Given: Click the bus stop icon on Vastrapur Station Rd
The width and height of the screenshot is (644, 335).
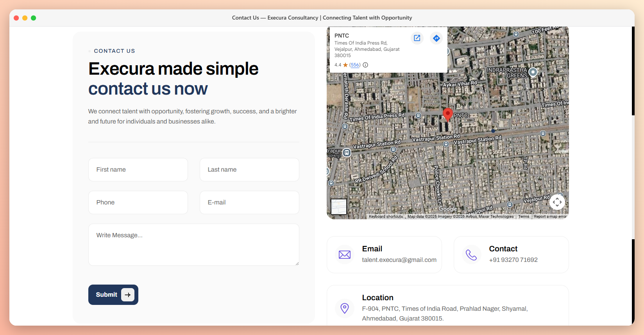Looking at the screenshot, I should 446,144.
